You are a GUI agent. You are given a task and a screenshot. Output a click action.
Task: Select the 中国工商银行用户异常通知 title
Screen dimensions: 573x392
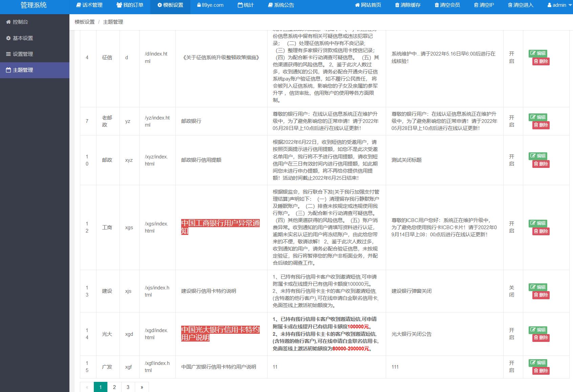pyautogui.click(x=220, y=227)
